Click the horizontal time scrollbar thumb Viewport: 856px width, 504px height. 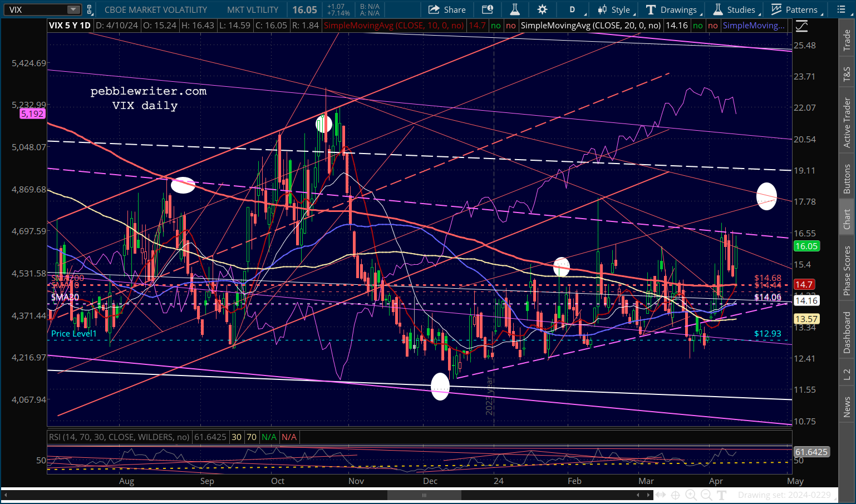point(424,495)
